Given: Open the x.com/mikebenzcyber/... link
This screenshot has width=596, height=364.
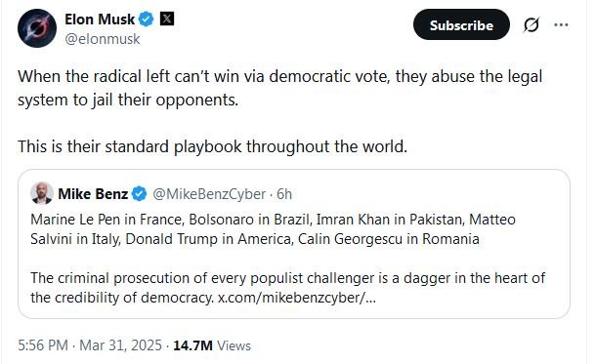Looking at the screenshot, I should tap(296, 298).
